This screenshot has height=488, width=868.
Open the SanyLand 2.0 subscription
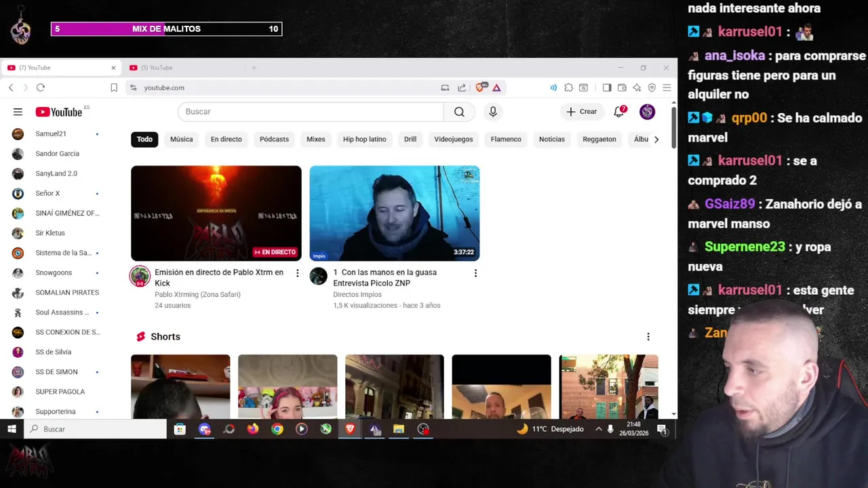[57, 174]
